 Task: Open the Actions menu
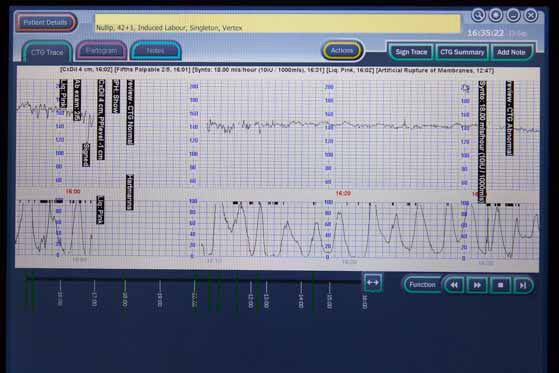[342, 51]
